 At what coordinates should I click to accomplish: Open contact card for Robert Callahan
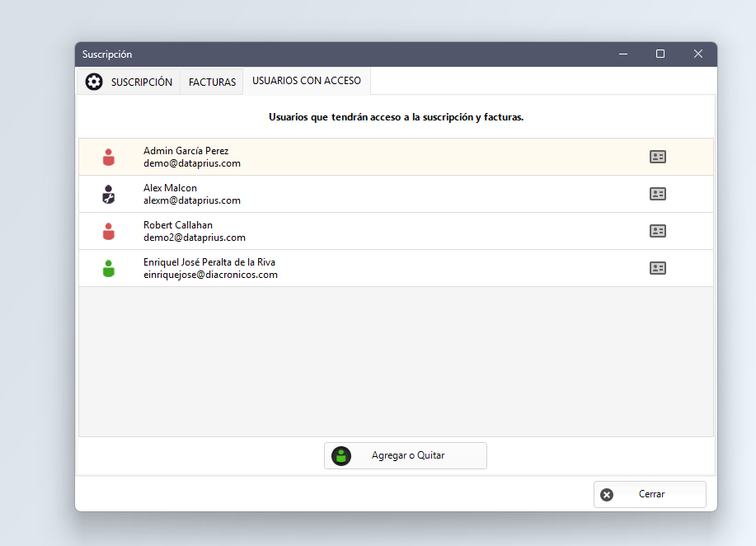pyautogui.click(x=658, y=231)
